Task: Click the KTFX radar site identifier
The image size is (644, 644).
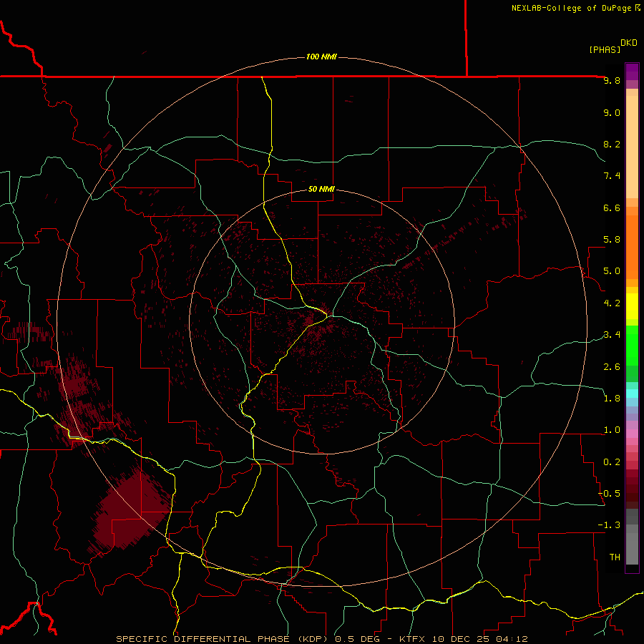Action: pyautogui.click(x=412, y=639)
